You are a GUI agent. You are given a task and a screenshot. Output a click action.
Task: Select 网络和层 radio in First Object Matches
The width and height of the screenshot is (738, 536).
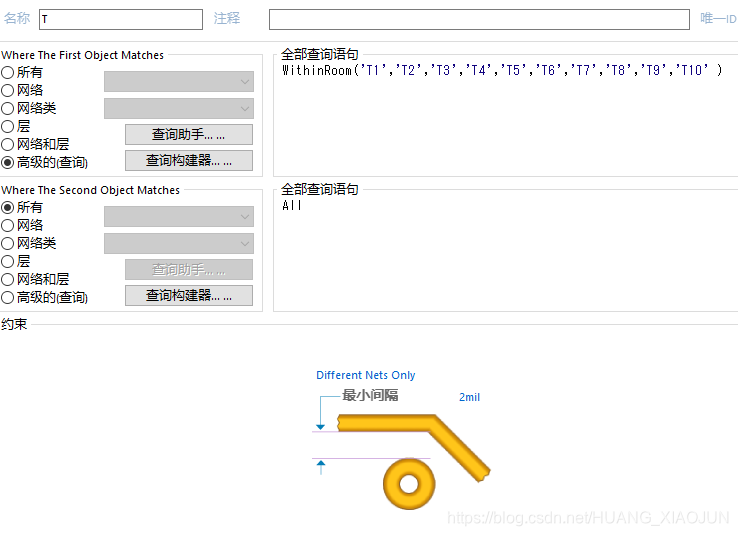pyautogui.click(x=8, y=144)
